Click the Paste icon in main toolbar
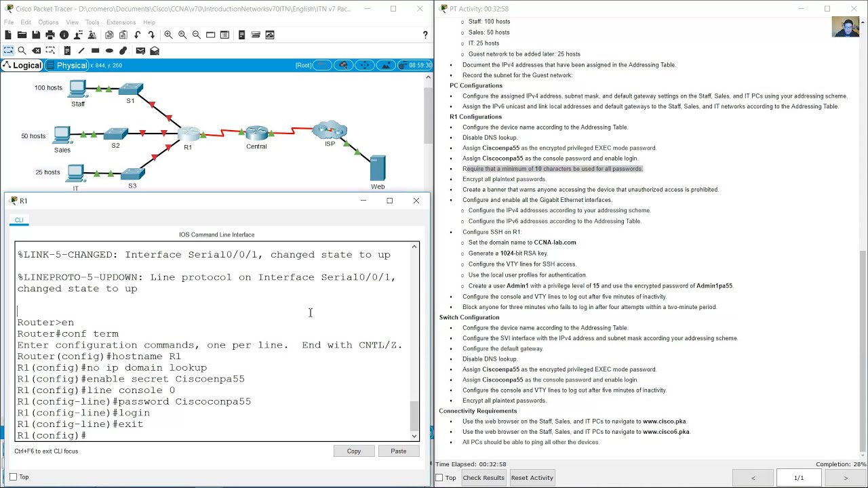Screen dimensions: 868x488 (x=123, y=35)
